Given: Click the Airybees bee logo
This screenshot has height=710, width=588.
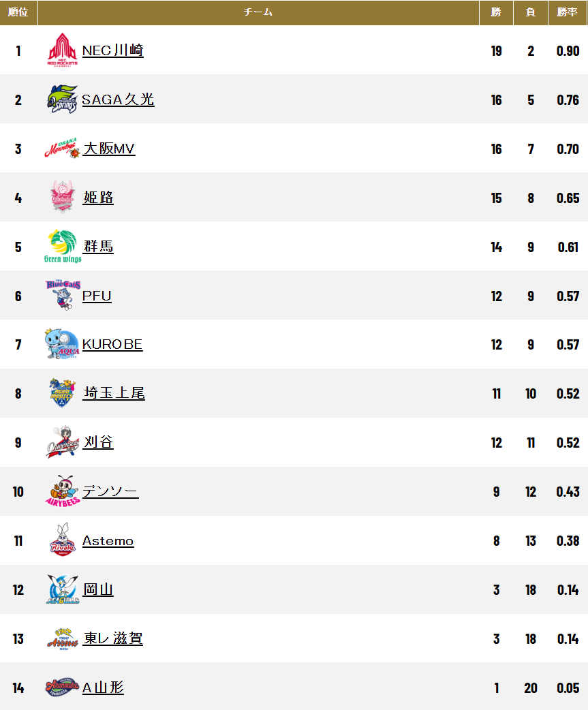Looking at the screenshot, I should tap(63, 491).
